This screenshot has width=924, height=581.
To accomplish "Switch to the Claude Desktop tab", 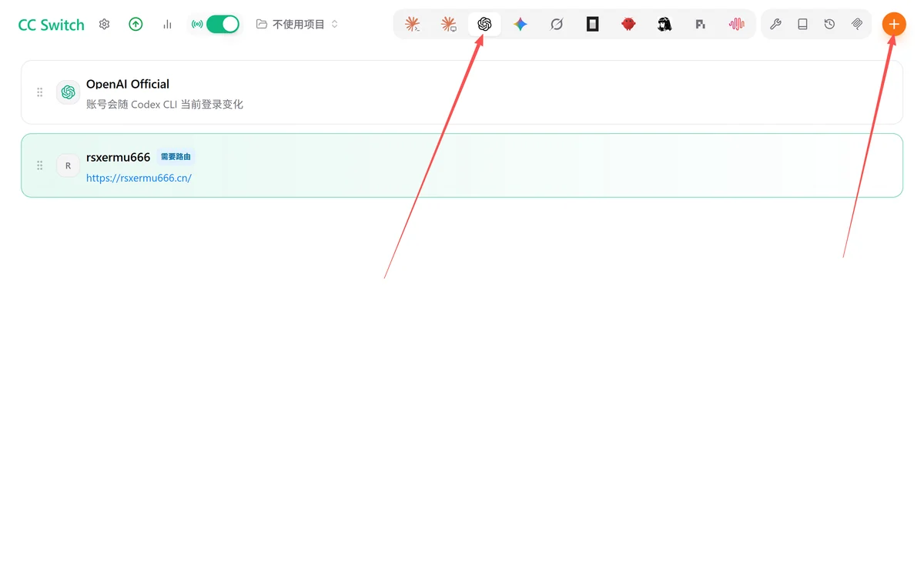I will tap(448, 25).
